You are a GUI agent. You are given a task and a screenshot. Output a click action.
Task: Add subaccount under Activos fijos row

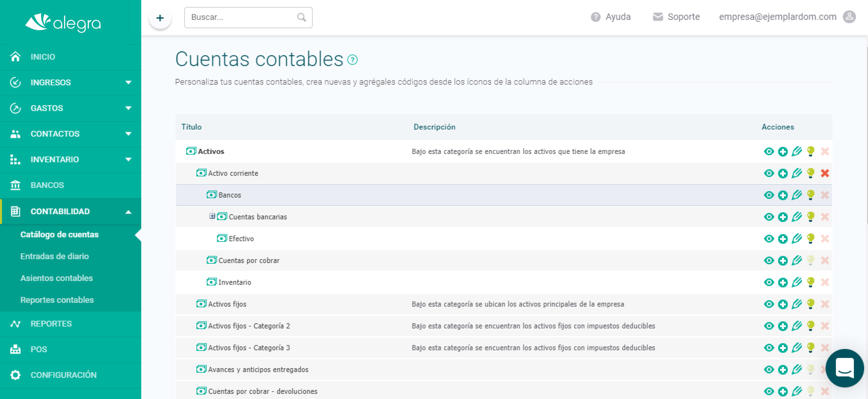pyautogui.click(x=783, y=305)
